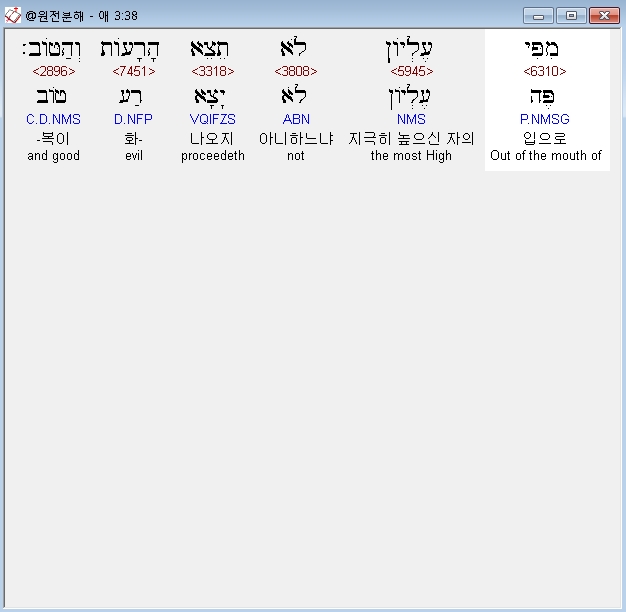The height and width of the screenshot is (612, 626).
Task: Click the app icon in the title bar
Action: point(12,16)
